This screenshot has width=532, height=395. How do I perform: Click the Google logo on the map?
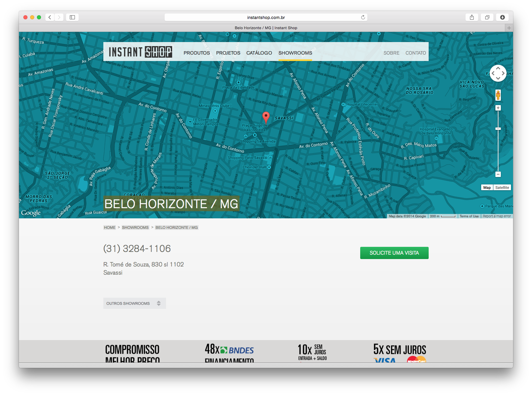coord(31,213)
